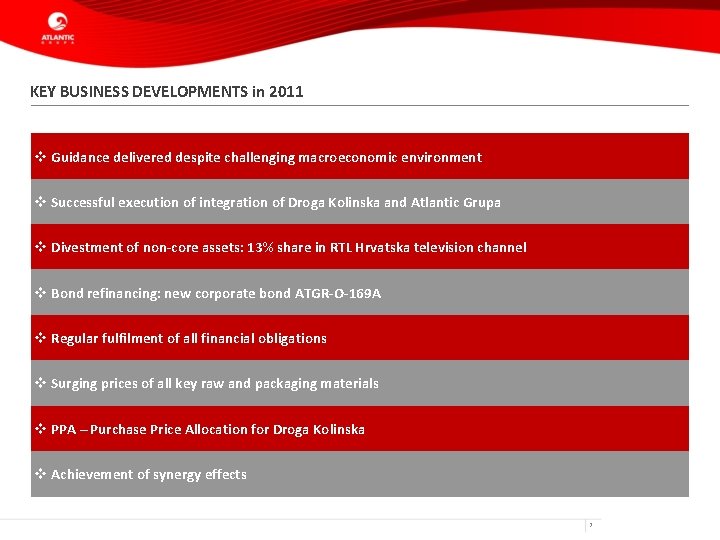Image resolution: width=720 pixels, height=540 pixels.
Task: Click 'Surging prices of all key raw and packaging materials'
Action: click(214, 383)
